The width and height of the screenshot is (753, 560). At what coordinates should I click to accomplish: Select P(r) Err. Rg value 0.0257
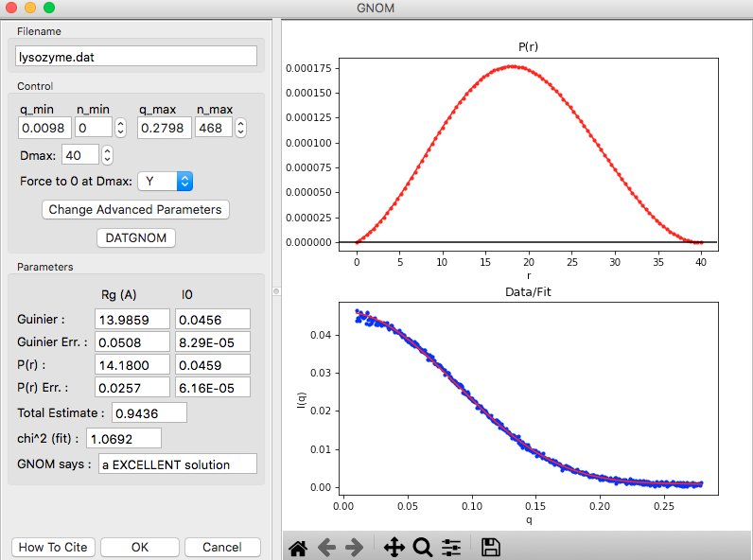click(132, 388)
